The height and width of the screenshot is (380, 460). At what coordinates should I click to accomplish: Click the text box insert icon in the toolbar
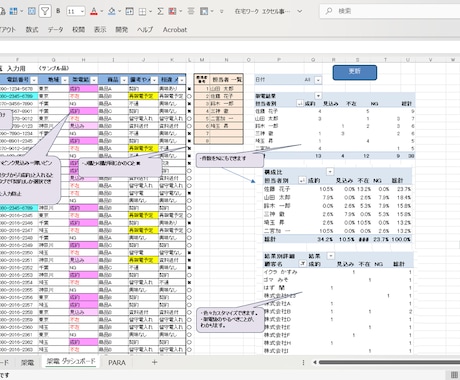129,11
